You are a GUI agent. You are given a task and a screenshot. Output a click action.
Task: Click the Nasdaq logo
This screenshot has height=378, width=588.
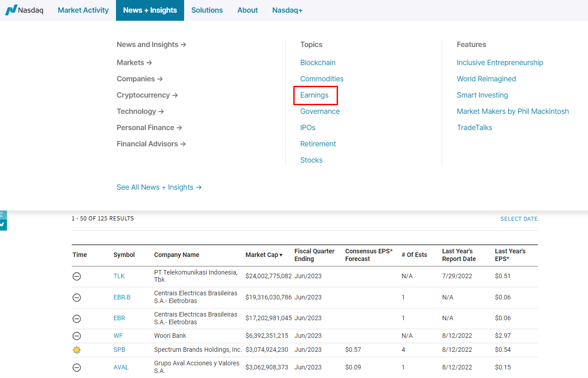pyautogui.click(x=24, y=10)
